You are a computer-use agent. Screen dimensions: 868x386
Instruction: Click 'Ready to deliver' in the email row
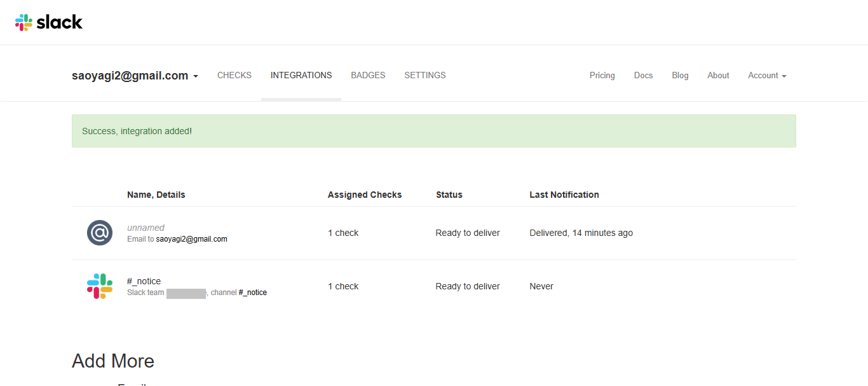pyautogui.click(x=468, y=233)
